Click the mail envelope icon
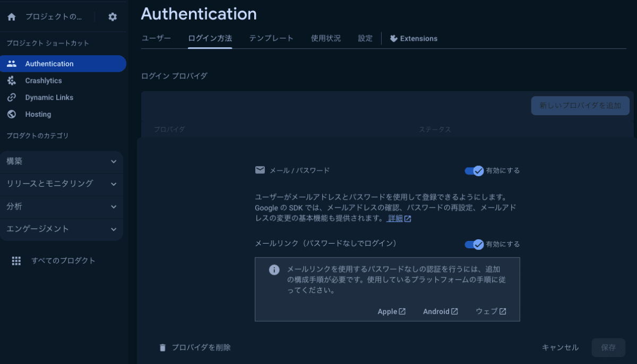 [260, 170]
